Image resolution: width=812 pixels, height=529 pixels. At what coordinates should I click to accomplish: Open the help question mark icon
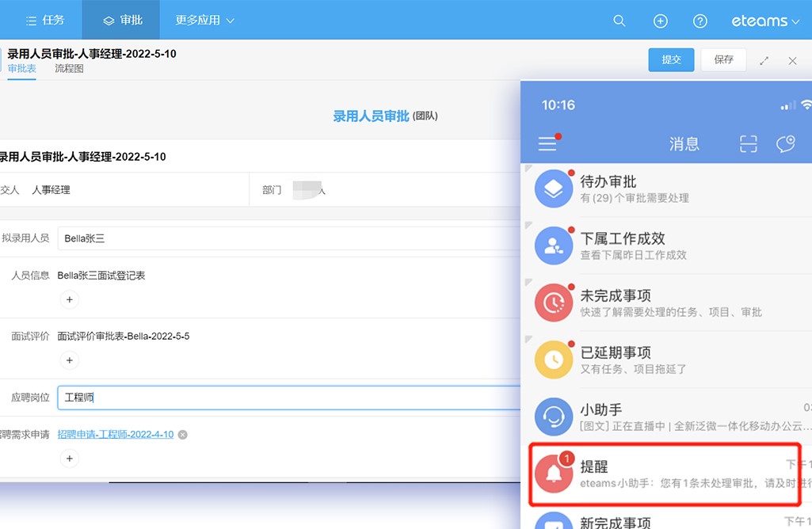[700, 21]
